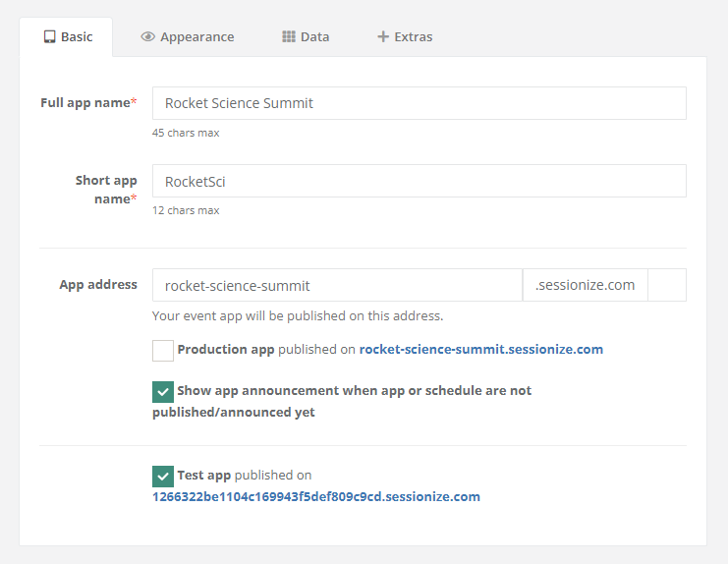
Task: Edit the rocket-science-summit app address field
Action: tap(337, 286)
